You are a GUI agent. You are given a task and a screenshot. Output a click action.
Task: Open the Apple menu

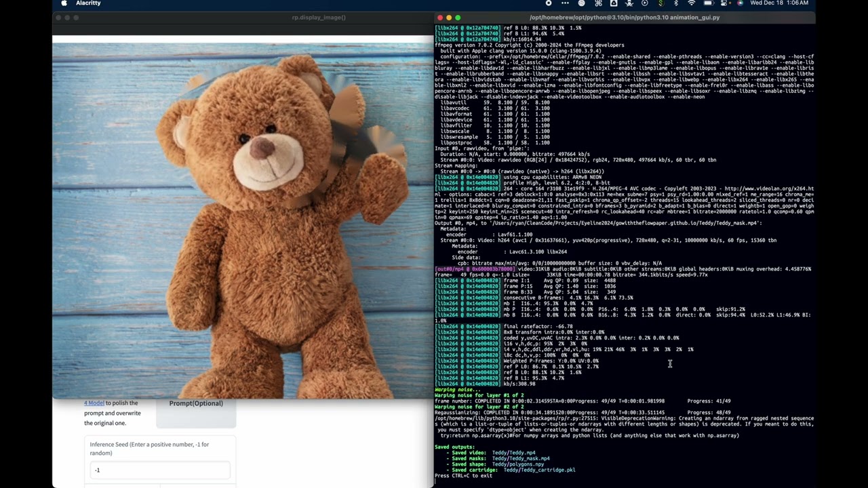(x=64, y=3)
